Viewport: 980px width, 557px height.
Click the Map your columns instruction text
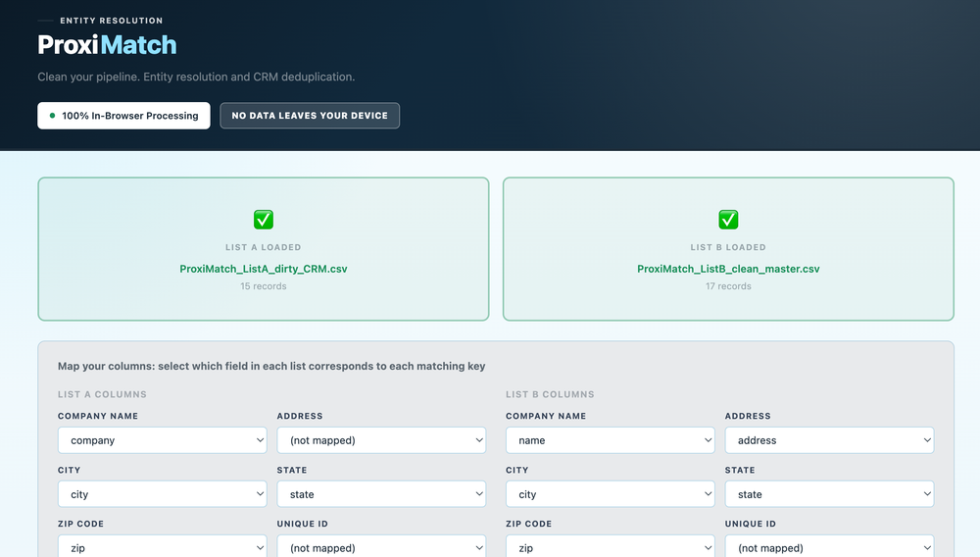pyautogui.click(x=271, y=367)
